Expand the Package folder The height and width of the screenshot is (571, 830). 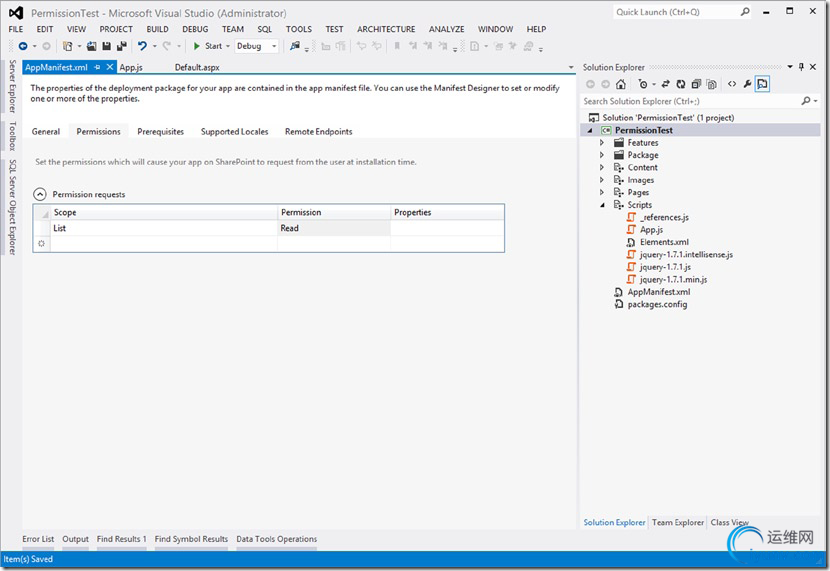602,155
